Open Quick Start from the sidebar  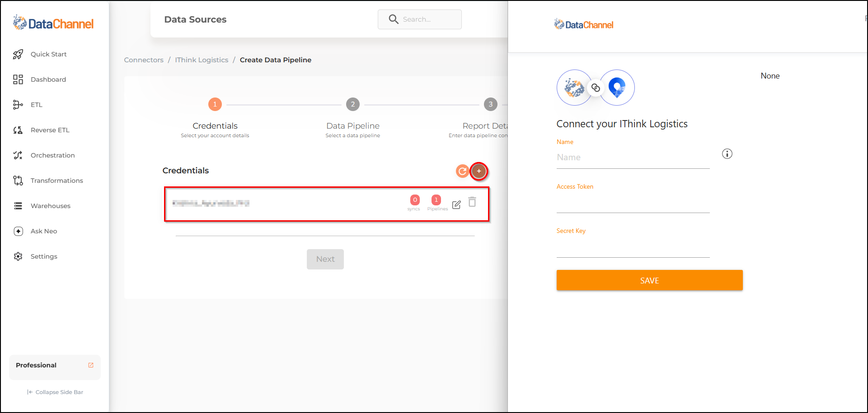point(49,54)
